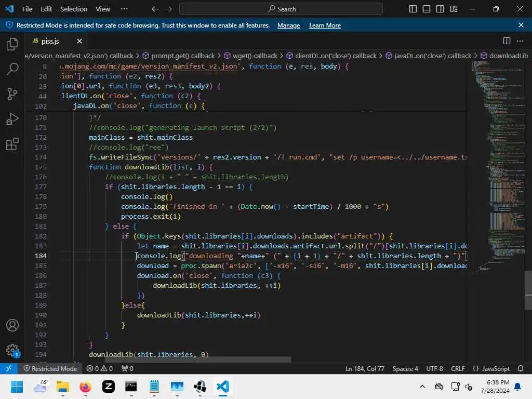
Task: Open the Extensions view
Action: 12,144
